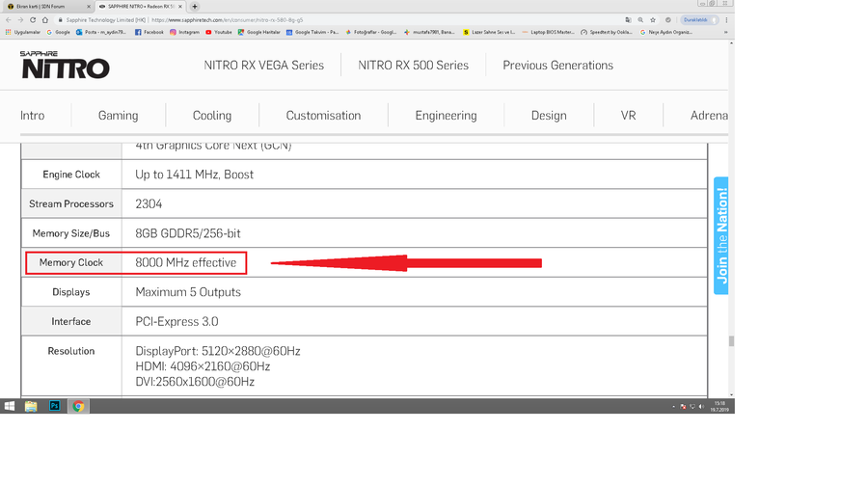This screenshot has height=485, width=868.
Task: Open the mustafa7981 bookmark
Action: pos(429,32)
